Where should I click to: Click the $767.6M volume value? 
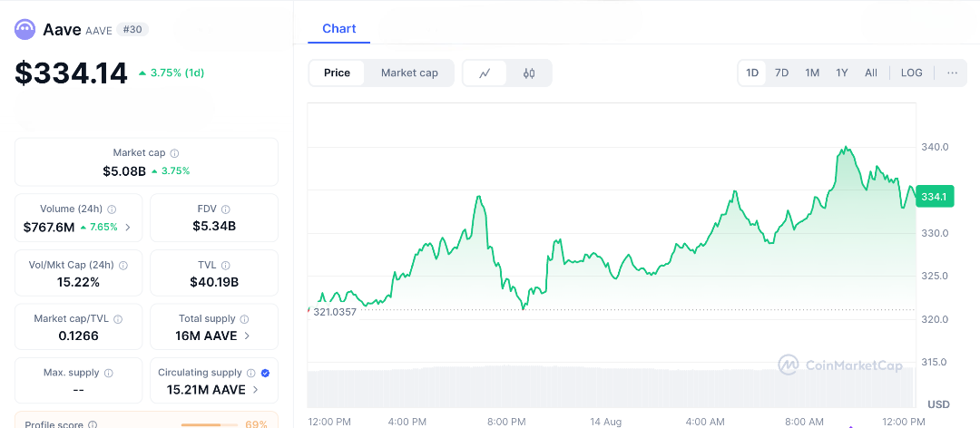coord(49,228)
